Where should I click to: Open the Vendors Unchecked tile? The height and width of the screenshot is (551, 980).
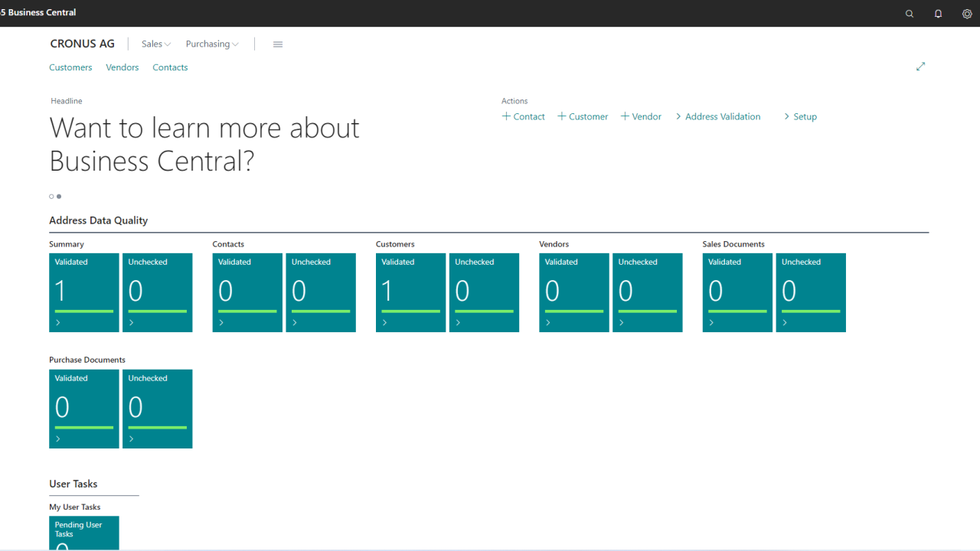pos(648,292)
